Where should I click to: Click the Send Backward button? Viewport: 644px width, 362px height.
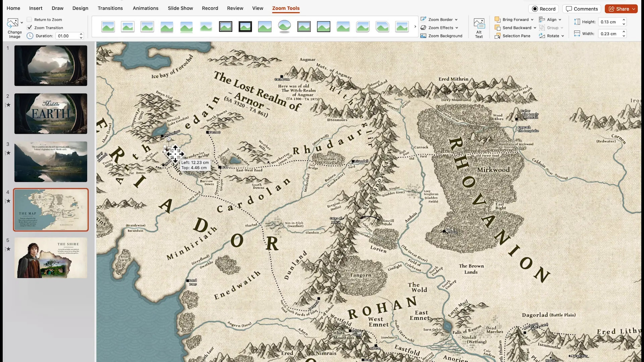513,28
